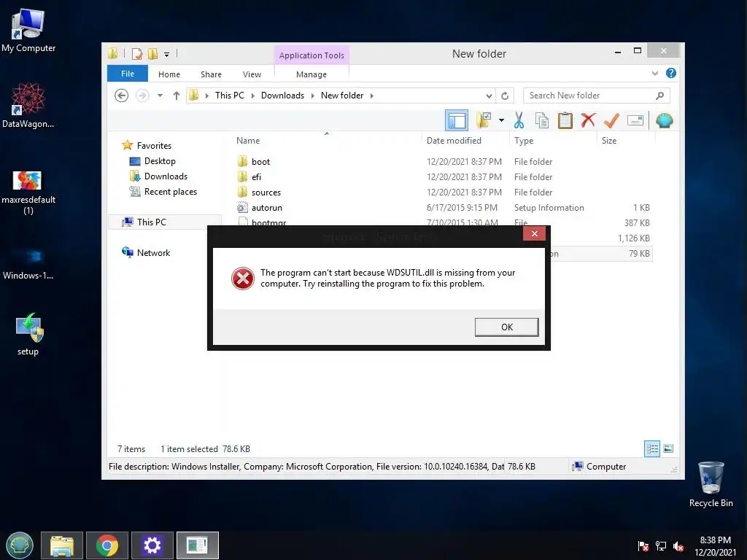
Task: Click the muted volume tray icon
Action: tap(678, 546)
